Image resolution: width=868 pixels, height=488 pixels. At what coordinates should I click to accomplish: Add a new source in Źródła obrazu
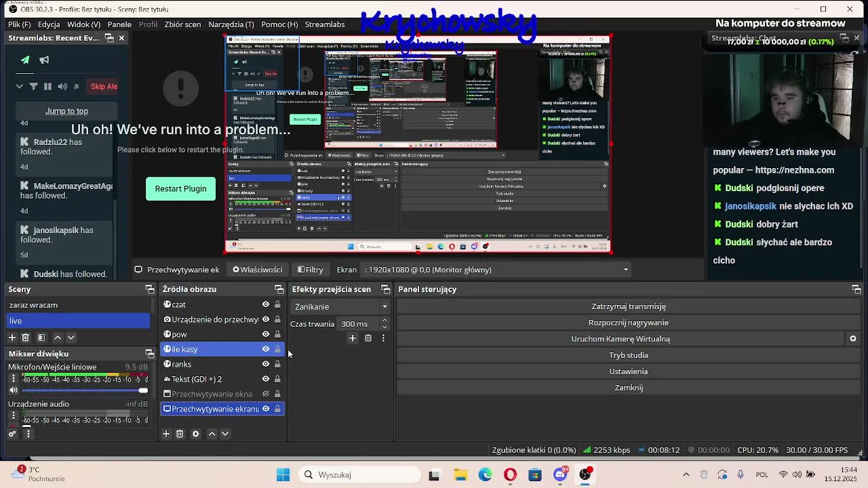(166, 434)
